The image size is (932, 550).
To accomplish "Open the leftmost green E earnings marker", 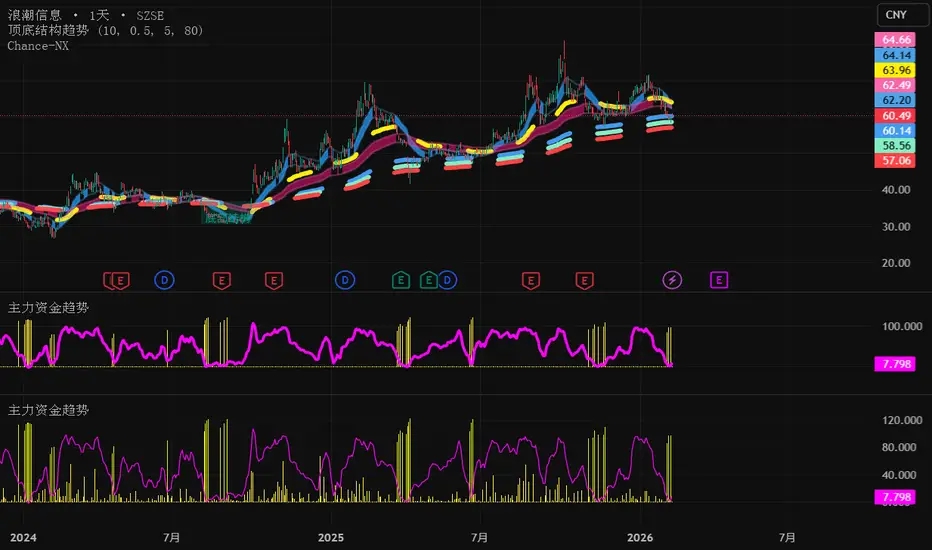I will pyautogui.click(x=402, y=279).
